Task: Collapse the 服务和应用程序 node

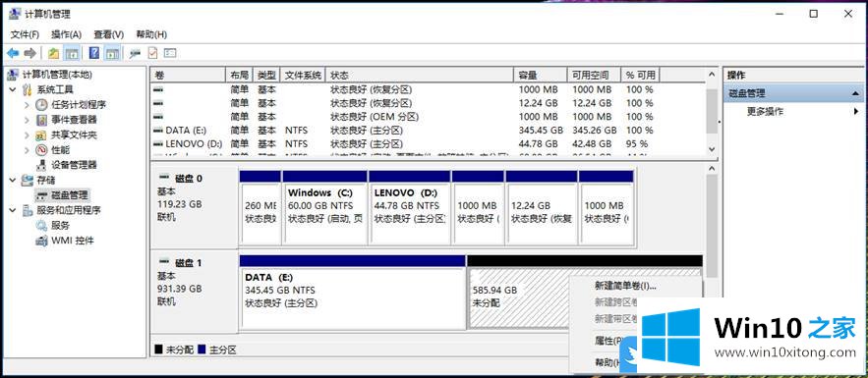Action: click(x=14, y=210)
